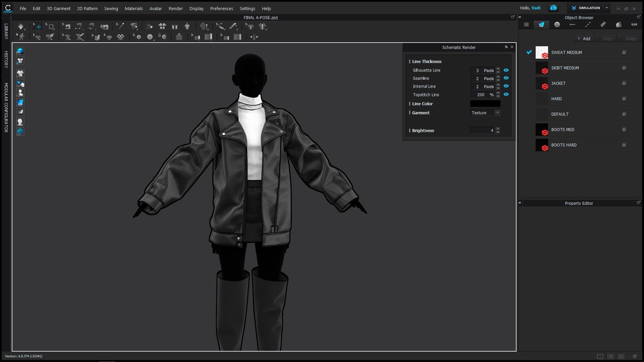Undock the Property Editor panel
Screen dimensions: 644x362
pyautogui.click(x=639, y=202)
